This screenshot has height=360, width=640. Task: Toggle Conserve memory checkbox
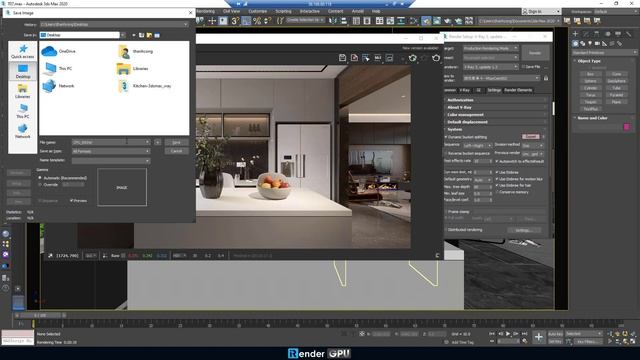coord(512,192)
